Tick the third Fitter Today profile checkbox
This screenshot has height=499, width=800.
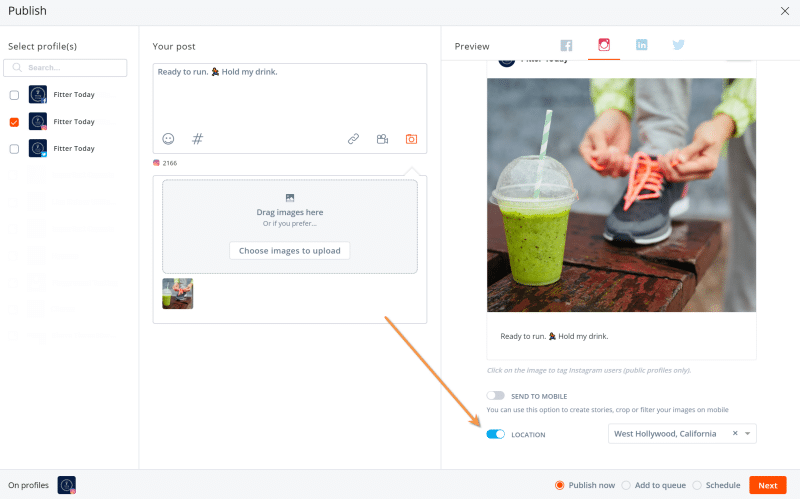tap(14, 149)
